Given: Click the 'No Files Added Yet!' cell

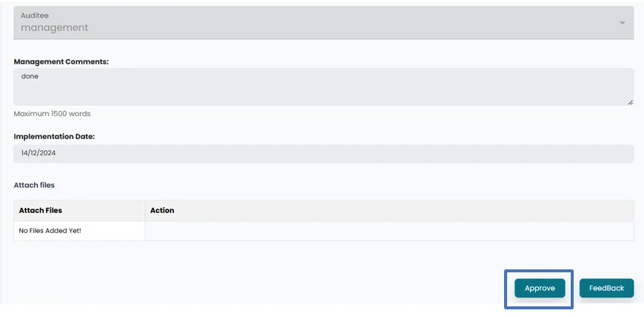Looking at the screenshot, I should click(x=50, y=231).
